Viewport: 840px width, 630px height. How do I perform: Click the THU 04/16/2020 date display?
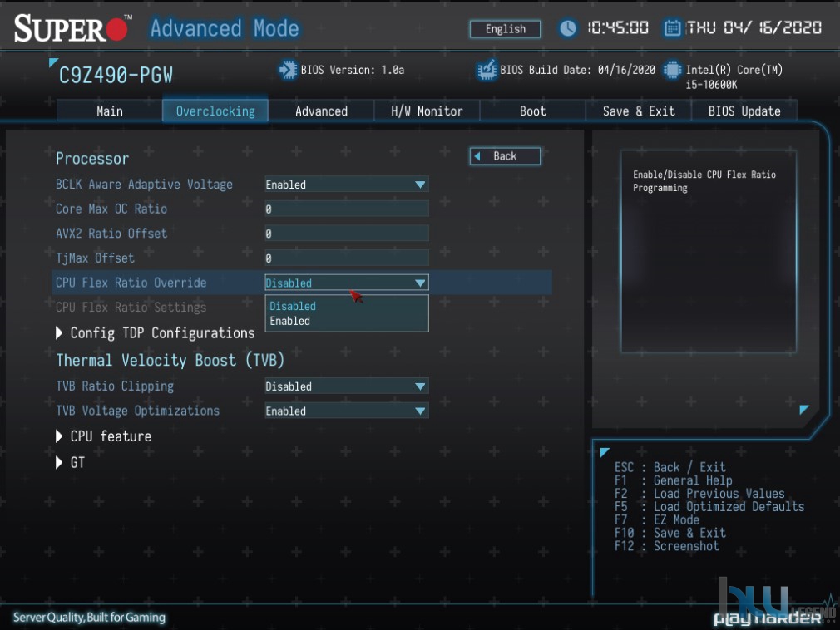[754, 27]
